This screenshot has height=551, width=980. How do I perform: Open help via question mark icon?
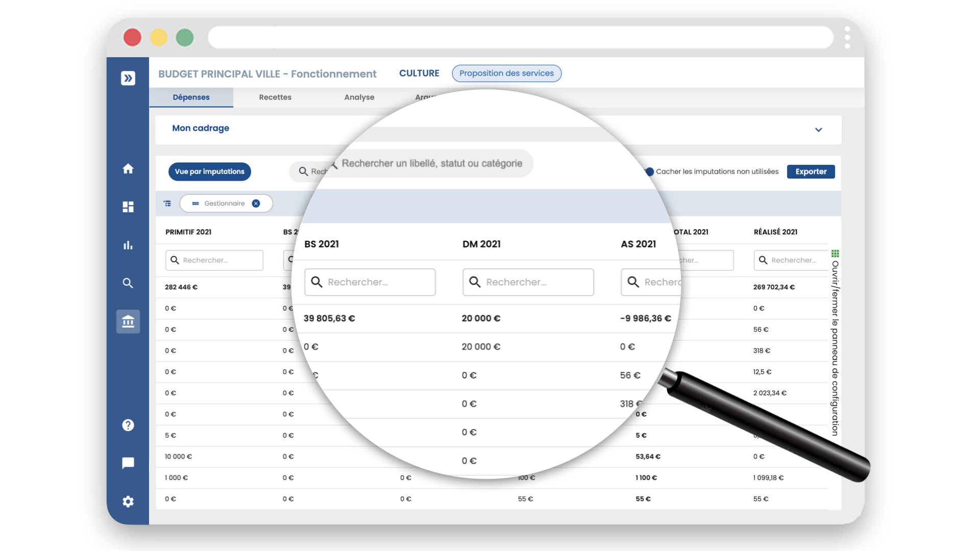pos(128,425)
